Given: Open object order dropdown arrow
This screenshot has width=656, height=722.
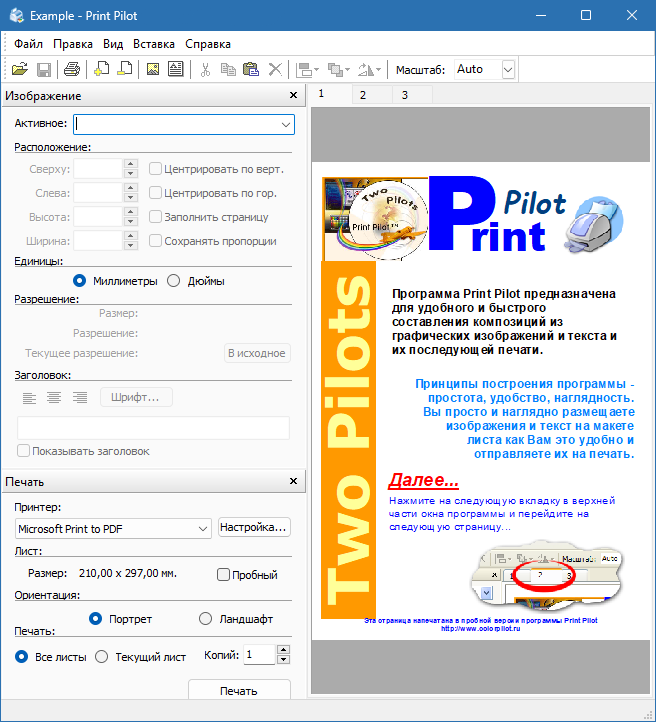Looking at the screenshot, I should pyautogui.click(x=348, y=70).
